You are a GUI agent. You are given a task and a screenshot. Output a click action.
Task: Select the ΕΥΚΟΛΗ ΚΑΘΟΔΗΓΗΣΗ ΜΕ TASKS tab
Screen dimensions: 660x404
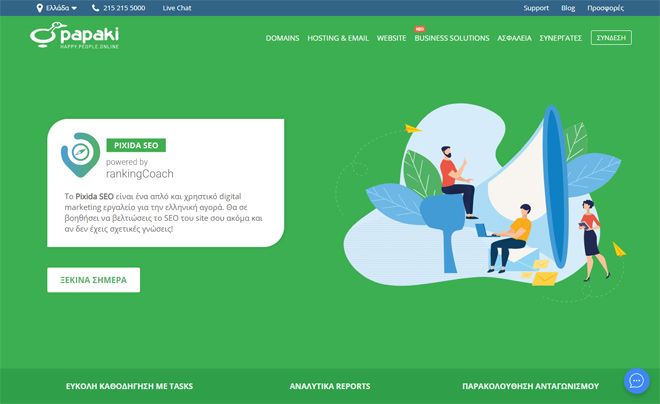tap(129, 386)
